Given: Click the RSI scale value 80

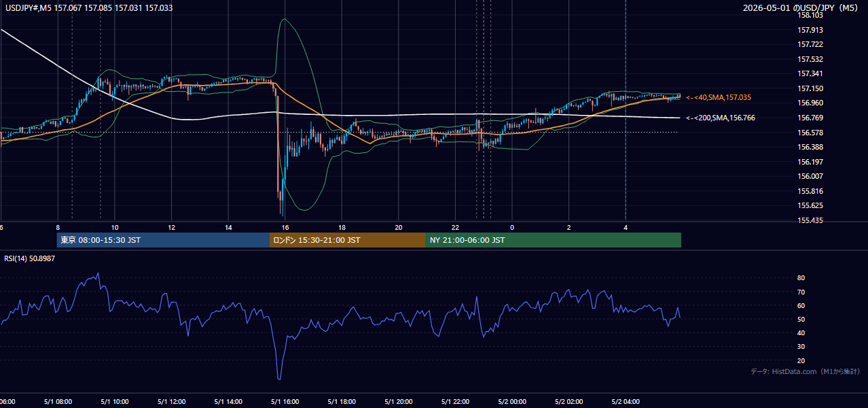Looking at the screenshot, I should point(801,278).
